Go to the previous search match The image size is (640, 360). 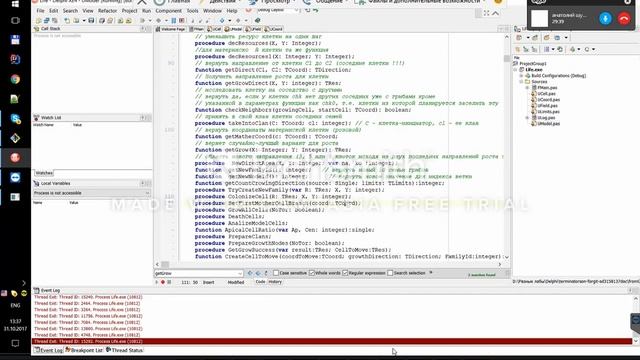250,273
